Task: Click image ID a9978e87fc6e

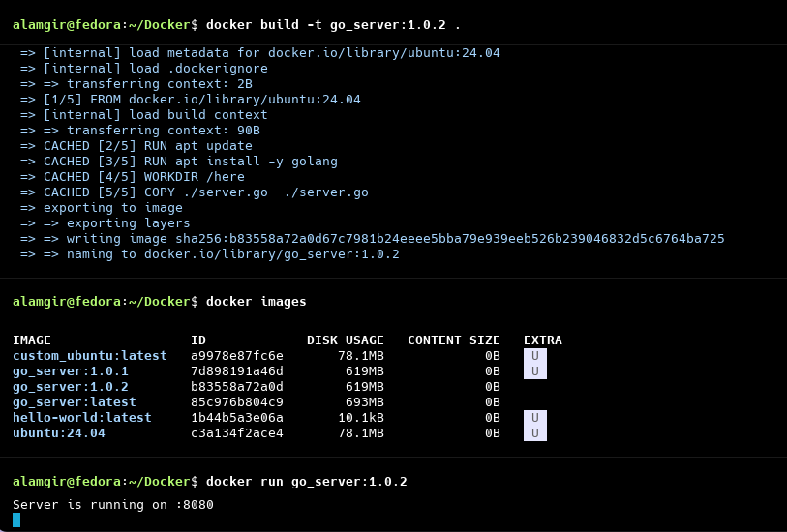Action: (236, 356)
